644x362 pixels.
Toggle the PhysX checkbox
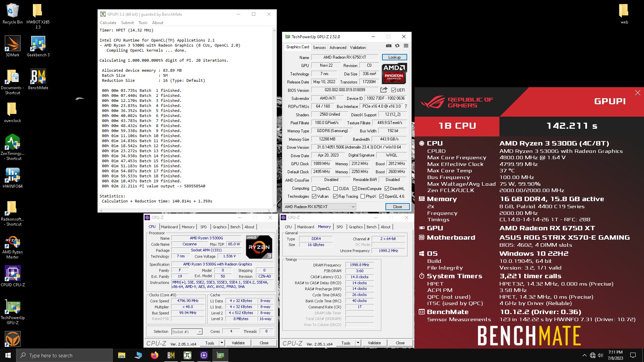363,196
